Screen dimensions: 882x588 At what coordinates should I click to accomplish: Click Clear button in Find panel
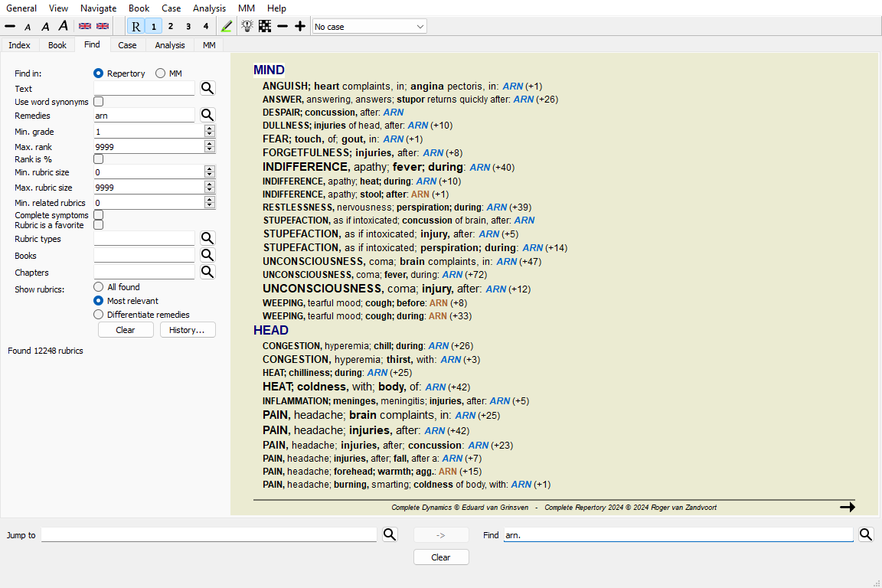(x=126, y=330)
